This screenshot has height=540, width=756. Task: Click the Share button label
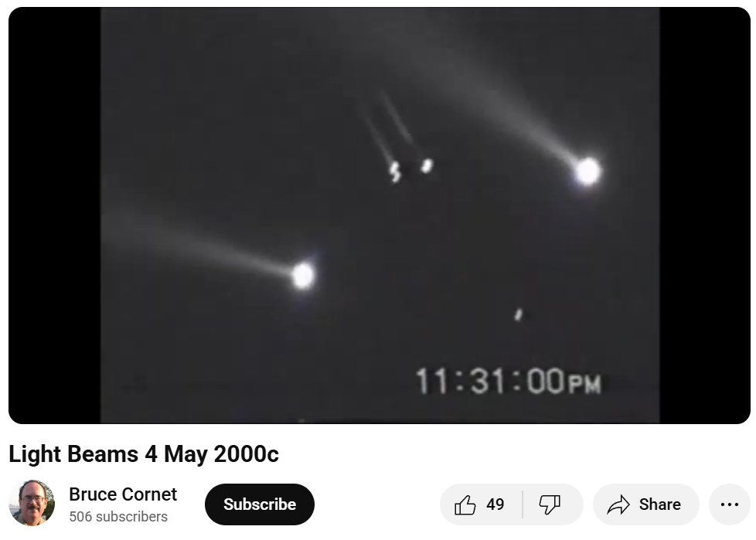(659, 504)
